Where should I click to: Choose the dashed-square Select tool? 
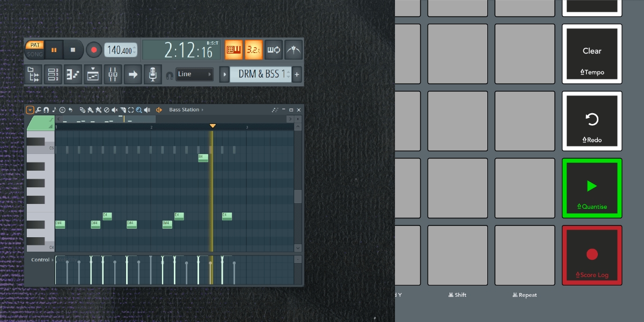point(130,109)
